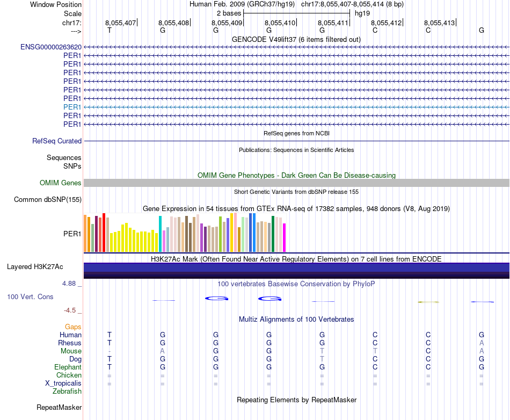Click the ENSG00000263620 intron arrow line
510x420 pixels.
point(296,47)
